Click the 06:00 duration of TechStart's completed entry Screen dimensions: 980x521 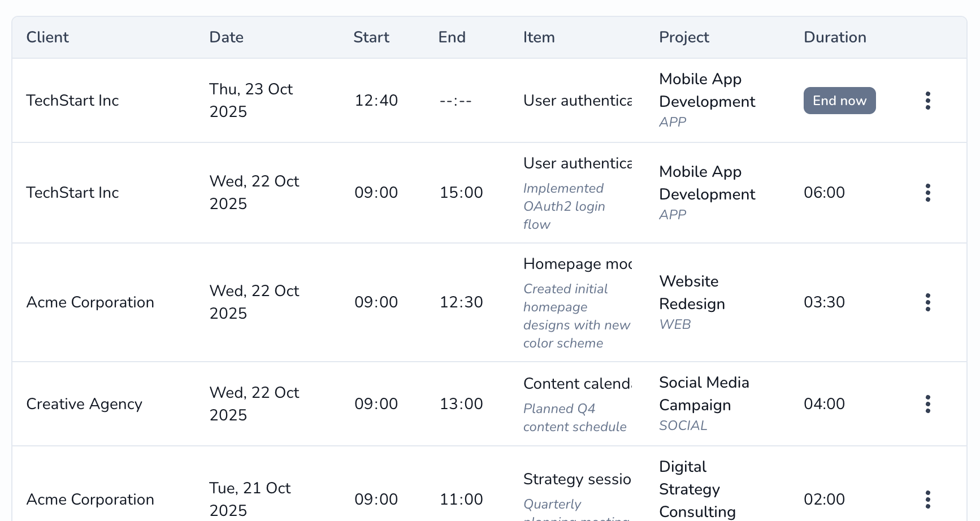click(825, 193)
